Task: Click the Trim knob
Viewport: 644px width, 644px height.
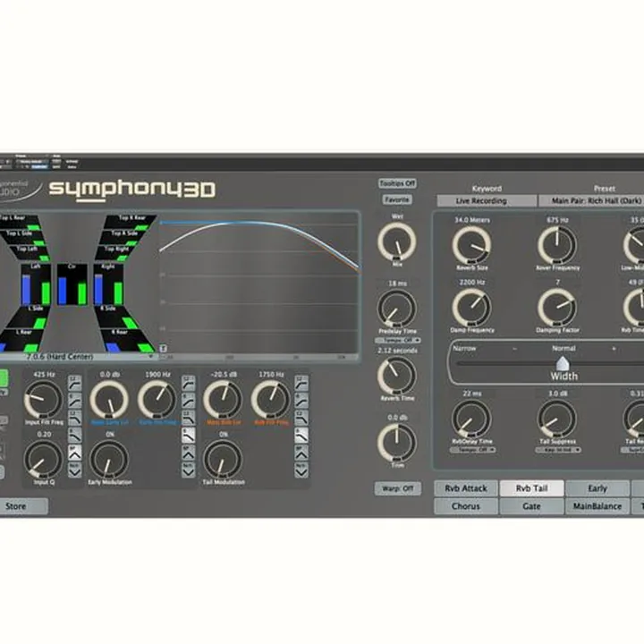Action: (397, 443)
